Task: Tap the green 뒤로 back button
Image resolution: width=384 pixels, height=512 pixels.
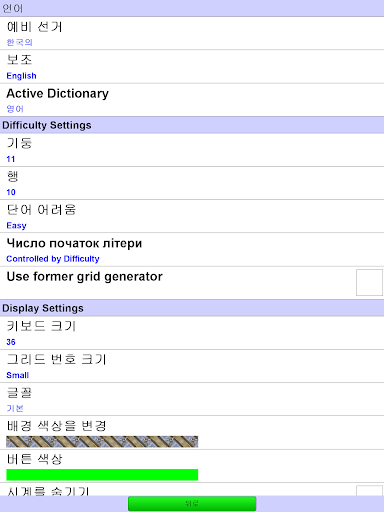Action: (x=192, y=503)
